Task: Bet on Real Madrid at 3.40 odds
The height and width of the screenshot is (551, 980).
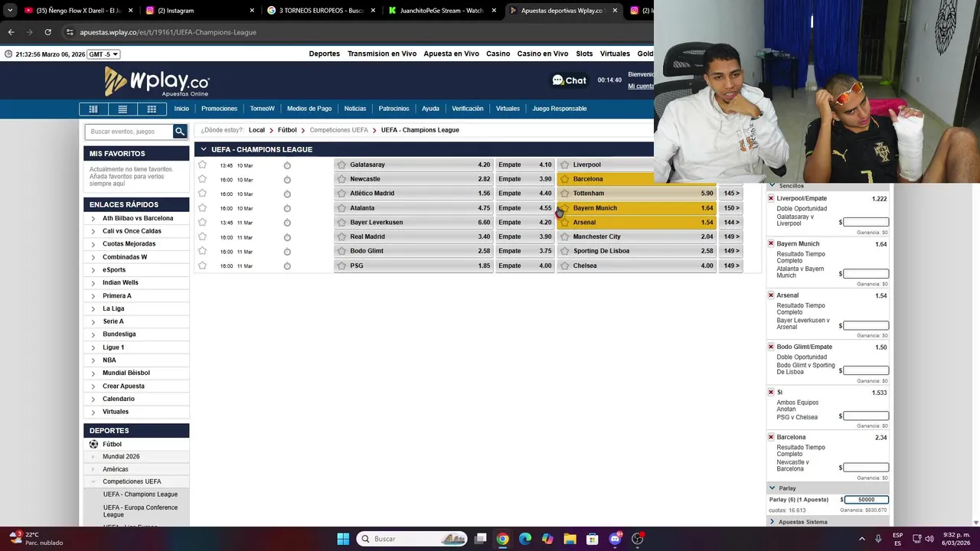Action: [413, 237]
